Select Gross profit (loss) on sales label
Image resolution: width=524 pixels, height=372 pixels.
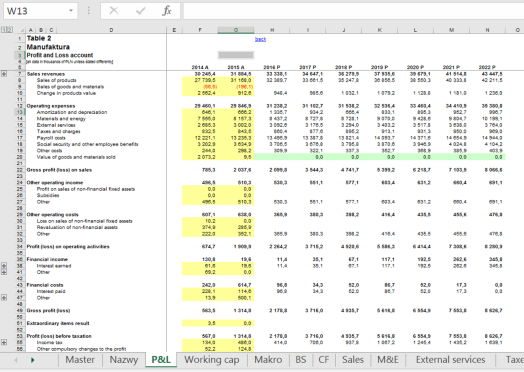tap(59, 170)
